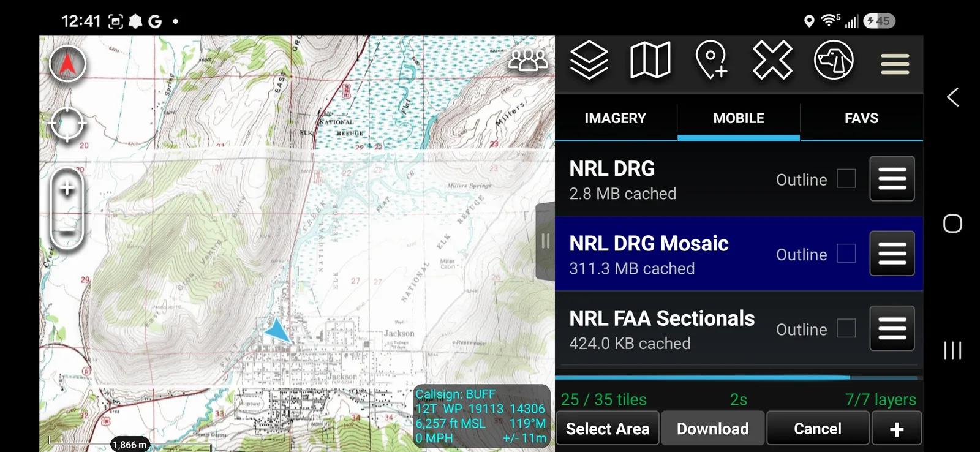Tap the red north compass arrow icon
This screenshot has width=980, height=452.
click(x=67, y=64)
